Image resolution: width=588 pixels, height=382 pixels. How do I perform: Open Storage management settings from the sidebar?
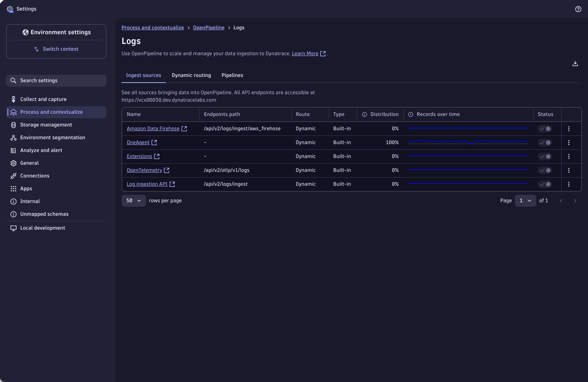[x=13, y=125]
